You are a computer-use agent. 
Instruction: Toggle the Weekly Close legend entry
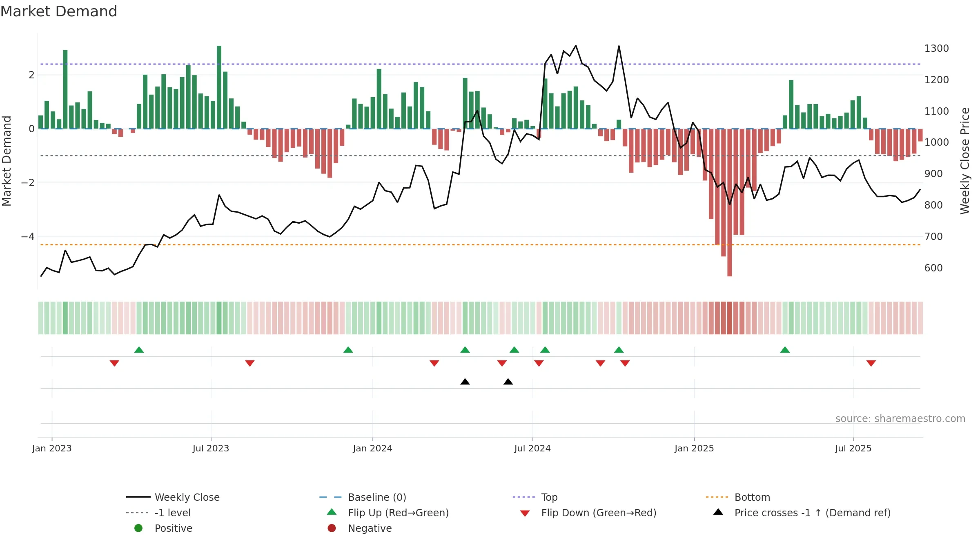pyautogui.click(x=173, y=497)
